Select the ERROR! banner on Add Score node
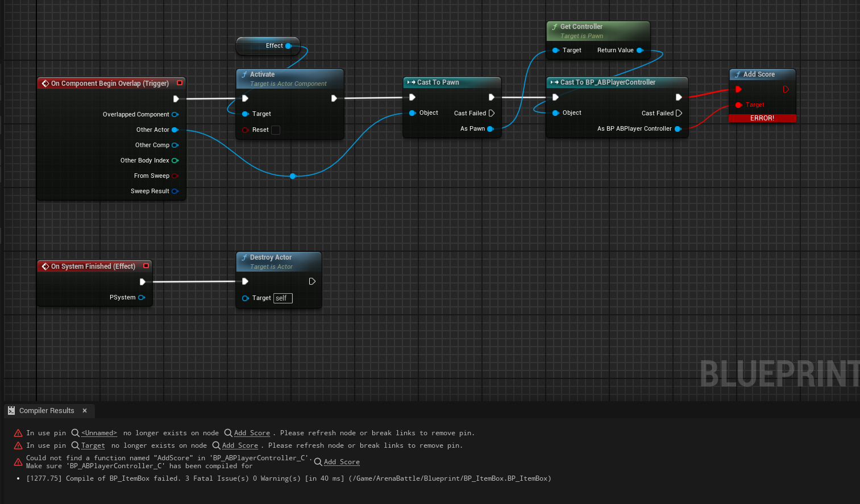This screenshot has height=504, width=860. point(762,118)
